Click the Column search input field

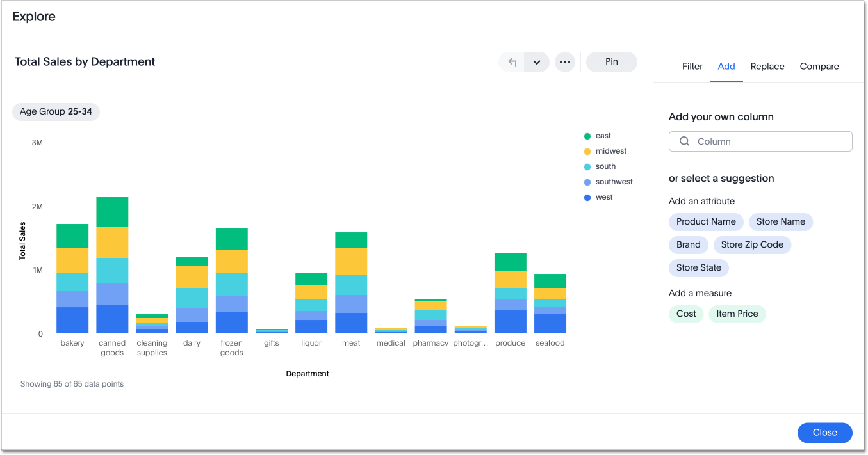pyautogui.click(x=769, y=141)
